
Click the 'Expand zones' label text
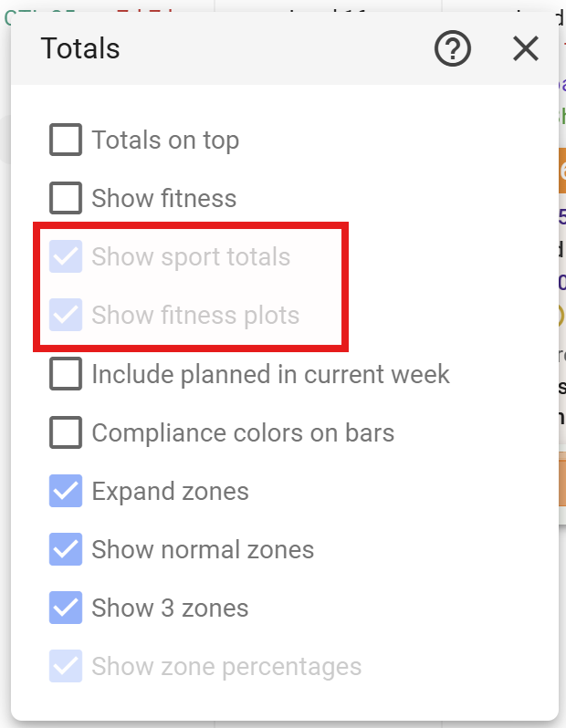(x=170, y=491)
